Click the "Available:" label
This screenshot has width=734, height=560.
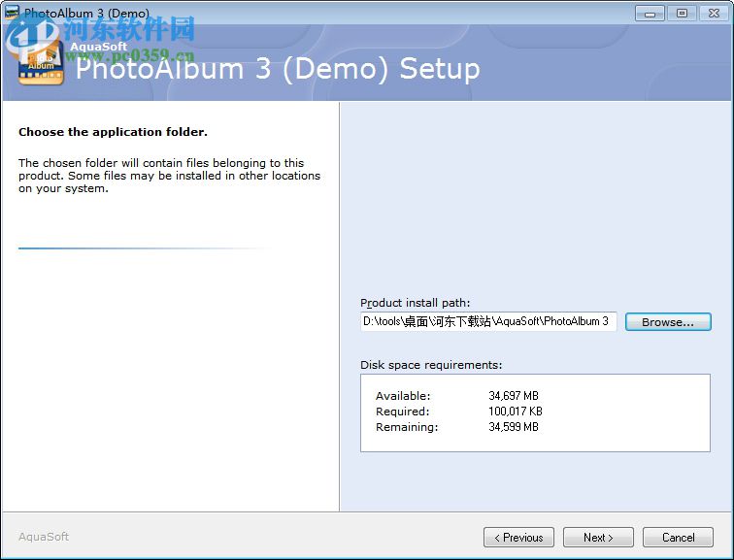[403, 396]
